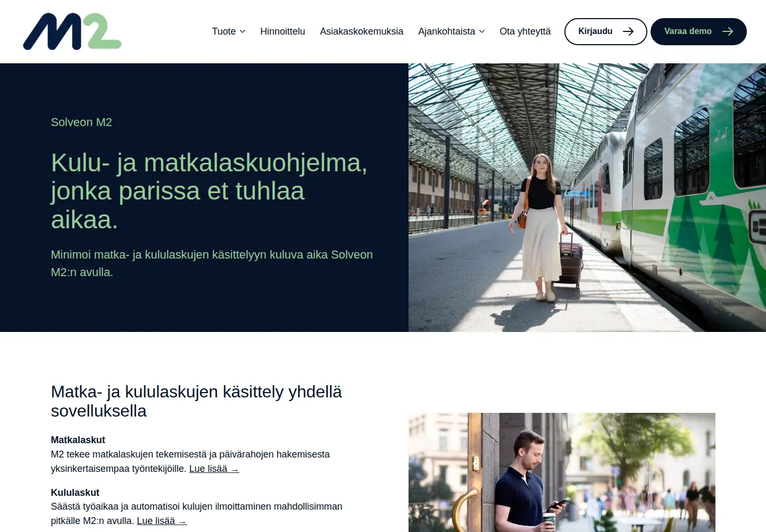Click the Matkalaskut subheading
This screenshot has width=766, height=532.
[x=78, y=440]
